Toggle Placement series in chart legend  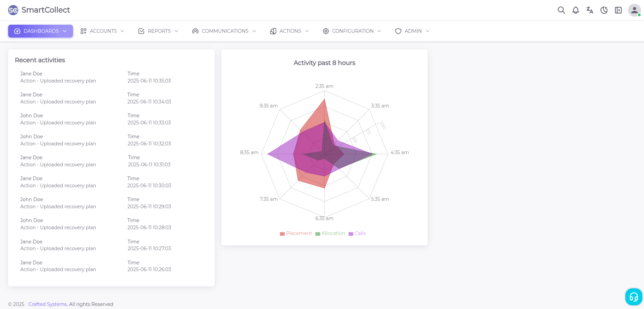tap(296, 233)
